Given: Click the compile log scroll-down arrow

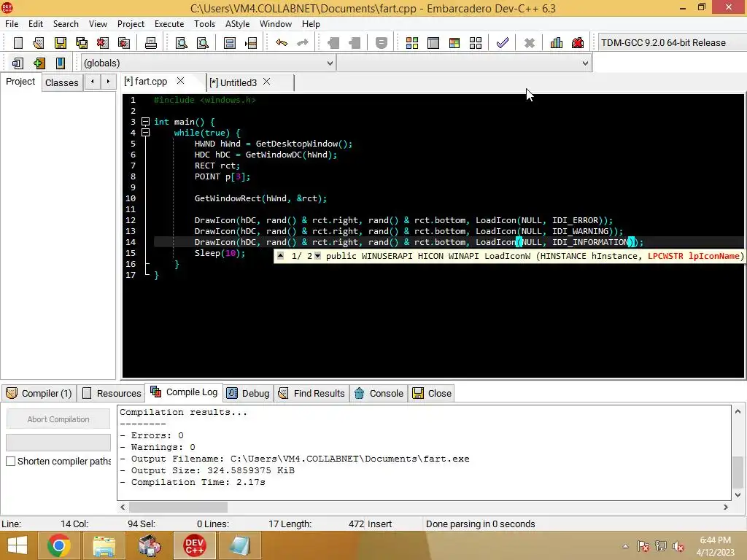Looking at the screenshot, I should coord(738,495).
